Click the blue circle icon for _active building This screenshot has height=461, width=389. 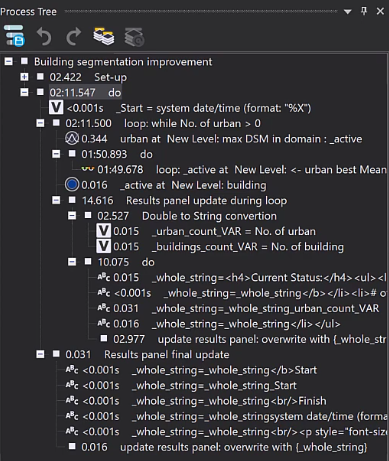pyautogui.click(x=72, y=185)
